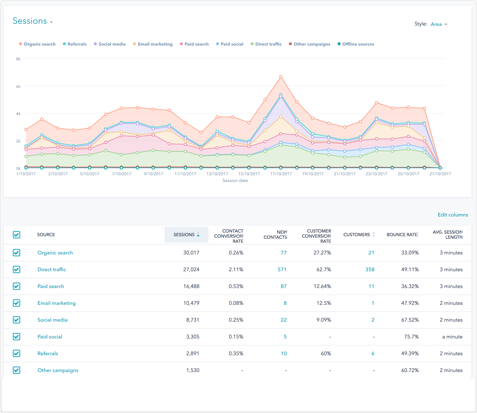
Task: Open the Organic search source link
Action: click(x=55, y=253)
